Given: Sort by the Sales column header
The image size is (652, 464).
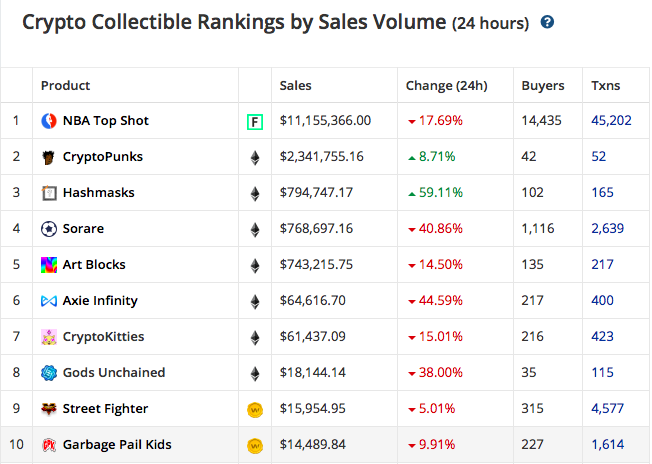Looking at the screenshot, I should click(295, 85).
